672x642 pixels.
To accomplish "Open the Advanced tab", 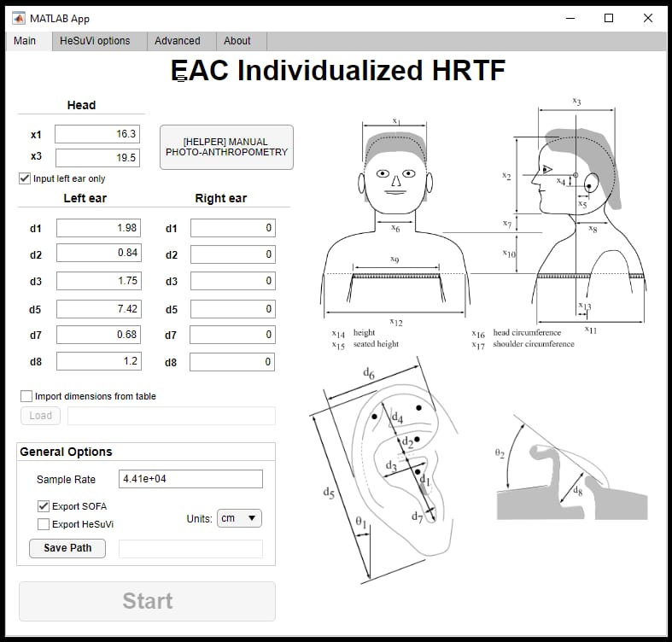I will (178, 41).
